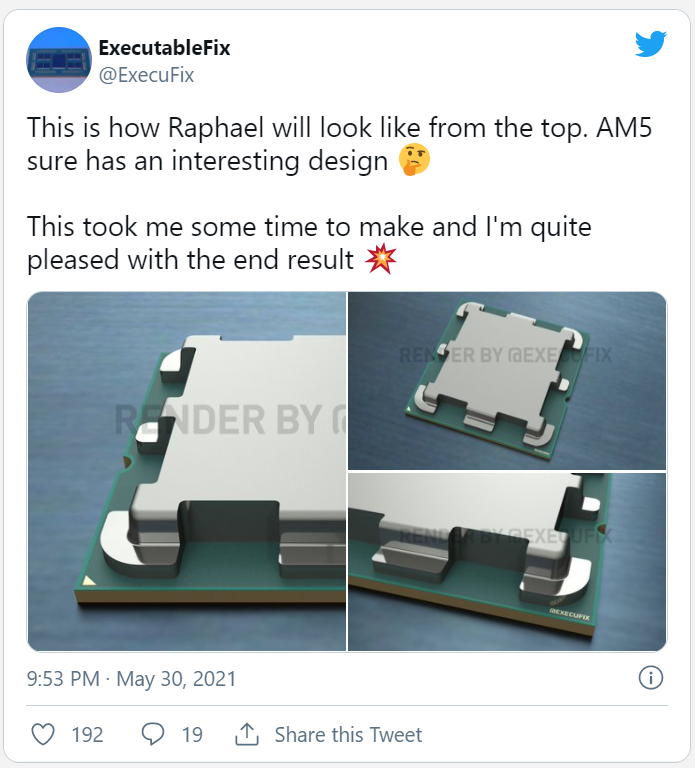Click the Twitter bird logo
This screenshot has height=768, width=695.
coord(650,44)
